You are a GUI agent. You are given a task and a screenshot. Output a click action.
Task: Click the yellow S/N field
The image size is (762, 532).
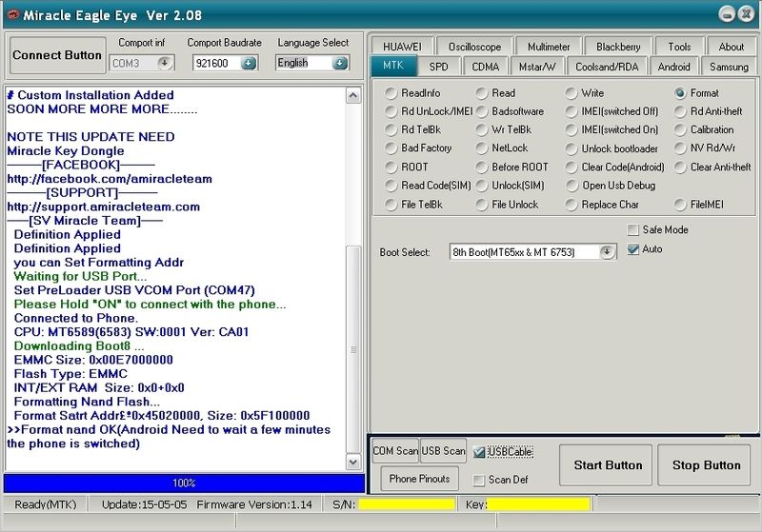coord(407,504)
